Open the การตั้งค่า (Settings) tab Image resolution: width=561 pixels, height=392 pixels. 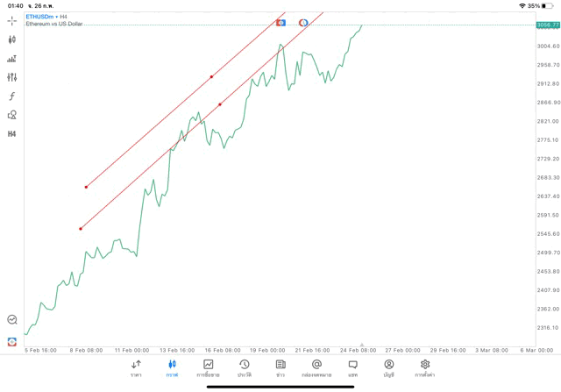point(425,367)
